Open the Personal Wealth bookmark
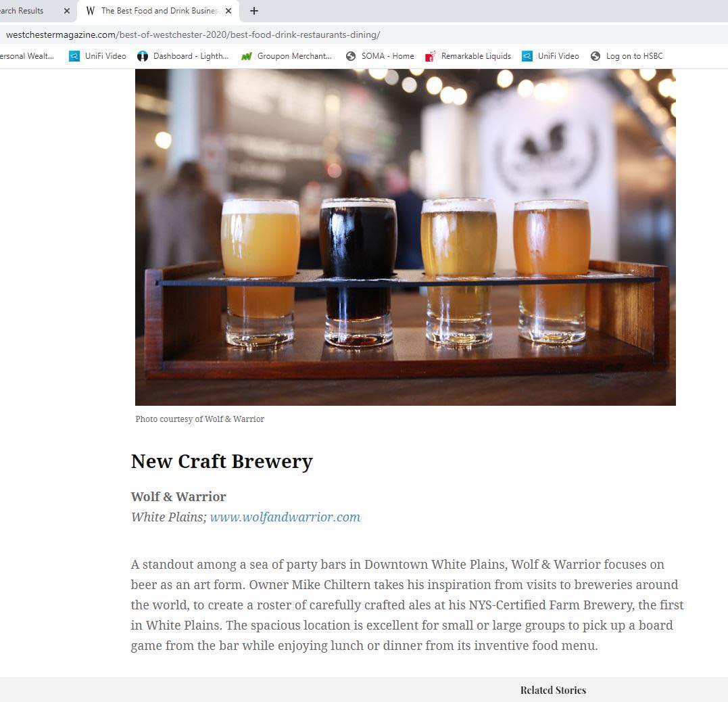The image size is (728, 702). pos(27,56)
